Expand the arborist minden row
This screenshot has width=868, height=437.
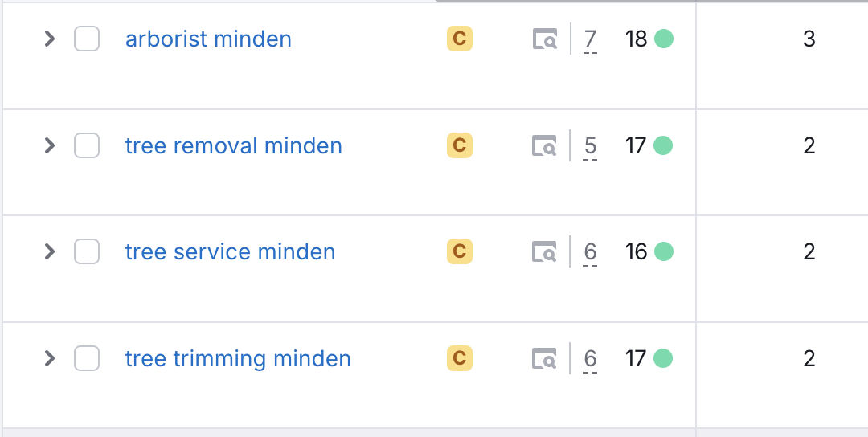tap(50, 39)
